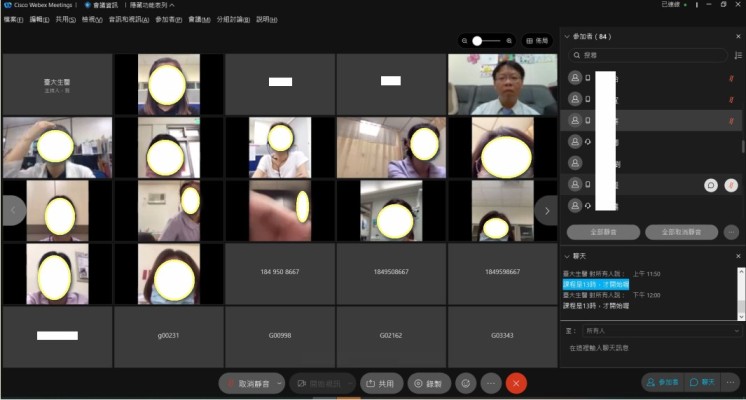The height and width of the screenshot is (400, 746).
Task: Click the participant search field
Action: click(x=655, y=56)
